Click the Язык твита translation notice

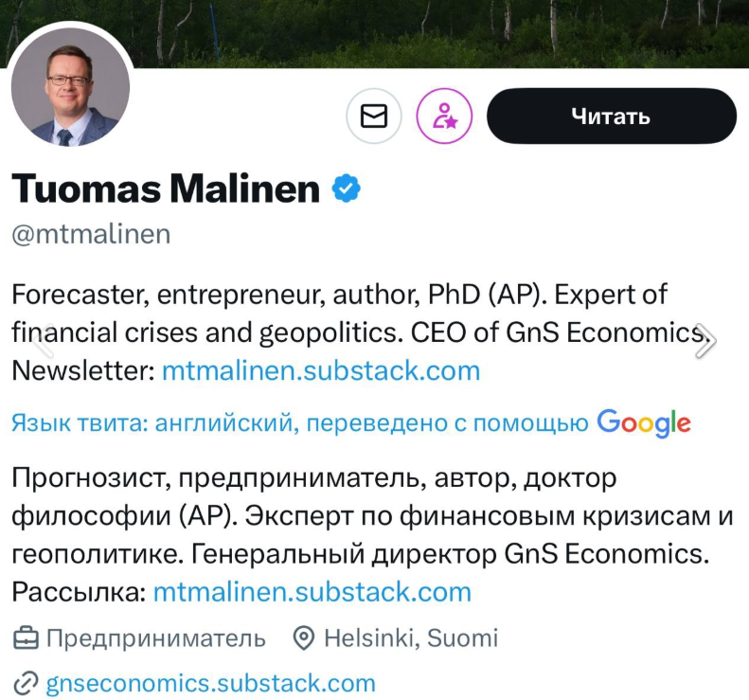299,423
